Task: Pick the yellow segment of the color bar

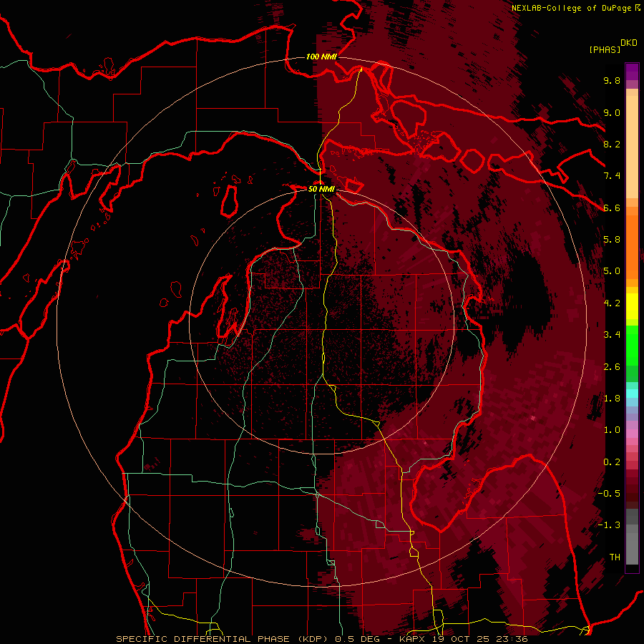Action: point(632,306)
